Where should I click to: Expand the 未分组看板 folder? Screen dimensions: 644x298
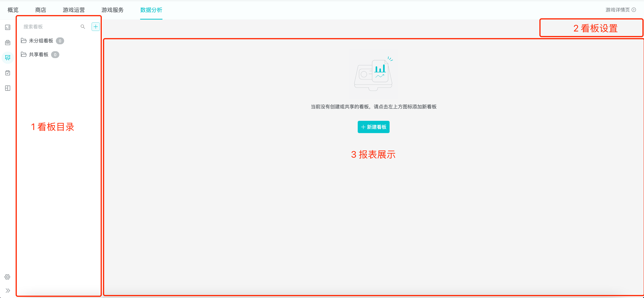point(41,41)
